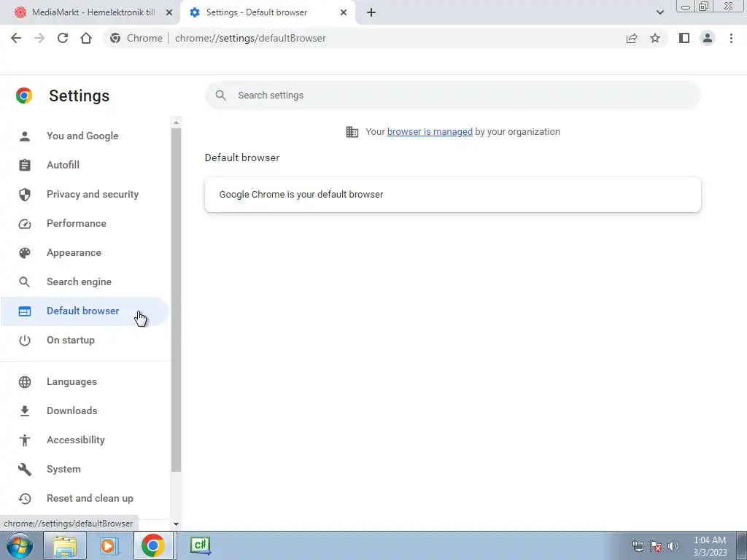Click the On startup power icon
The width and height of the screenshot is (747, 560).
(25, 341)
